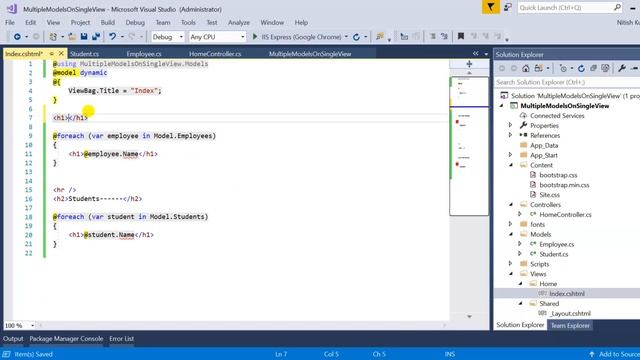640x360 pixels.
Task: Collapse the Controllers folder
Action: [x=511, y=204]
